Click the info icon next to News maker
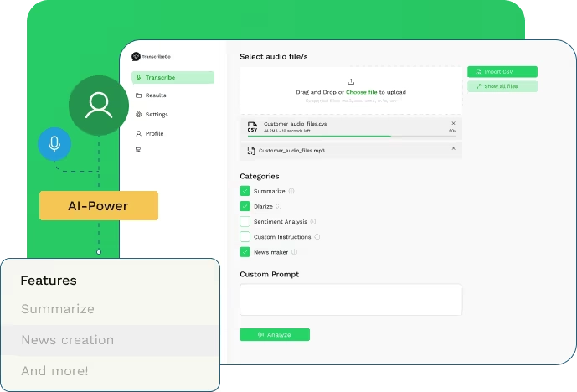This screenshot has width=577, height=392. pyautogui.click(x=294, y=252)
